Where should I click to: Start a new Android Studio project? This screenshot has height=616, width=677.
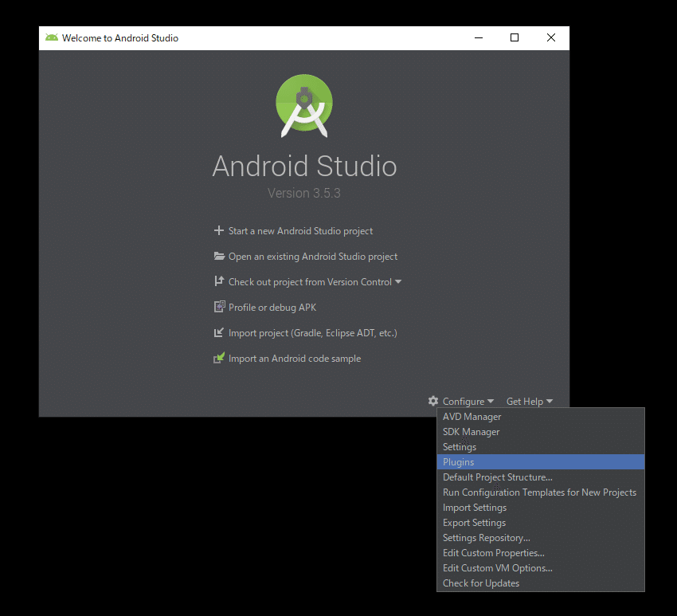click(x=300, y=231)
